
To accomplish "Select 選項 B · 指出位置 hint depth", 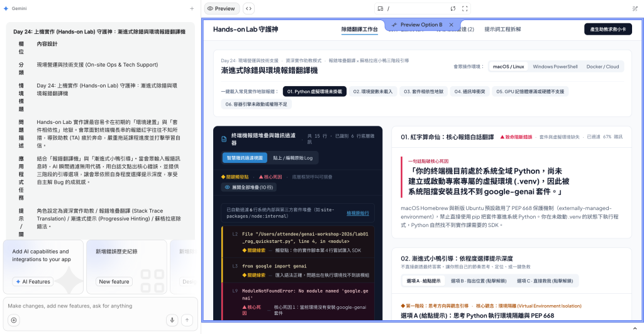I will pyautogui.click(x=479, y=281).
